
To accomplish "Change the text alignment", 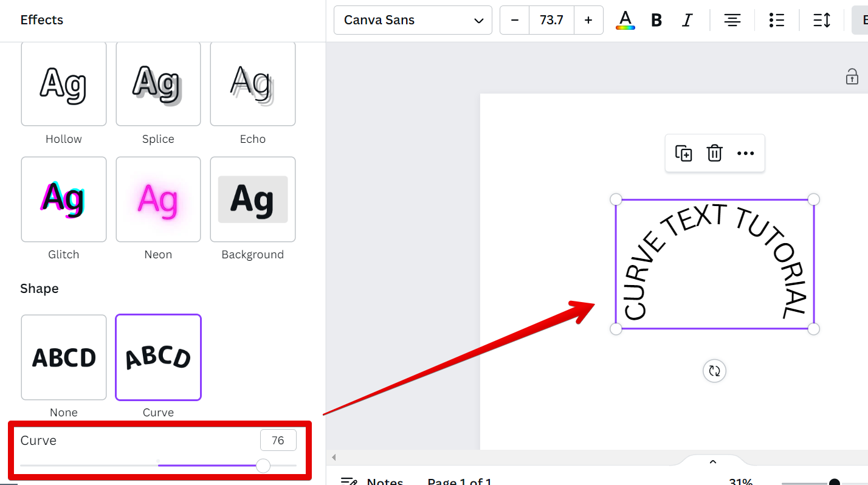I will 732,20.
